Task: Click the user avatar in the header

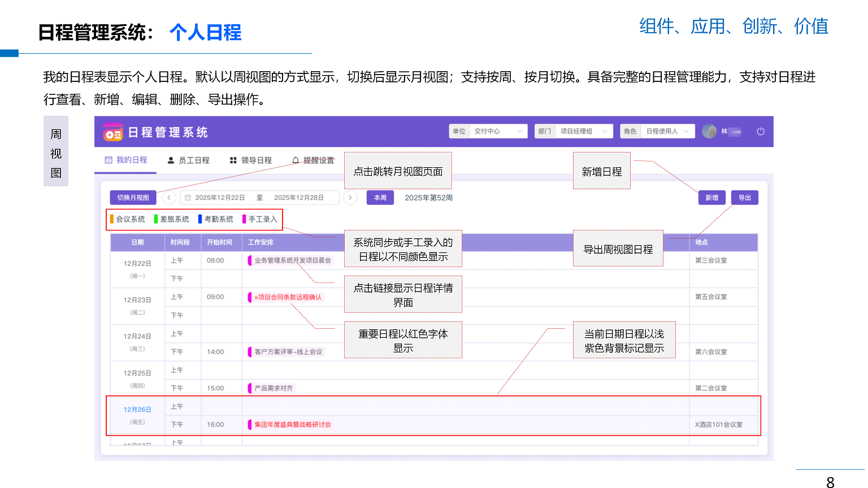Action: (709, 132)
